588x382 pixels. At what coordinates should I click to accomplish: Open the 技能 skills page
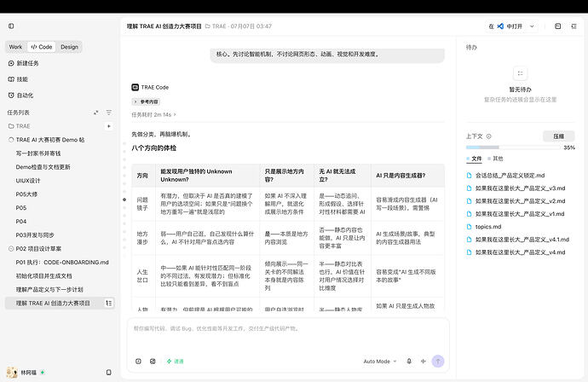click(19, 79)
